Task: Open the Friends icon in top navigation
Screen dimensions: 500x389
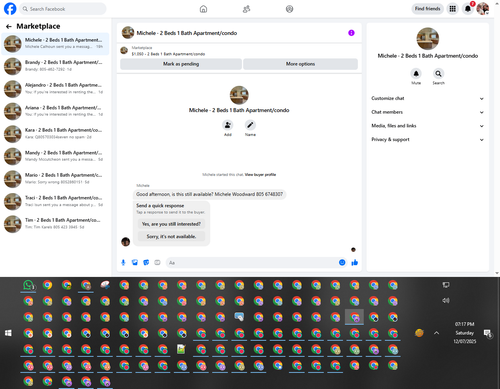Action: pyautogui.click(x=246, y=9)
